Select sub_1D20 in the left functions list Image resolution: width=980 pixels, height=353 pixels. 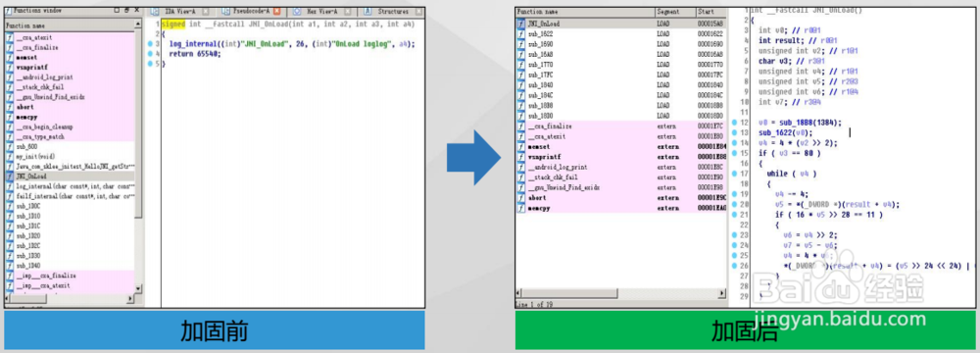70,236
